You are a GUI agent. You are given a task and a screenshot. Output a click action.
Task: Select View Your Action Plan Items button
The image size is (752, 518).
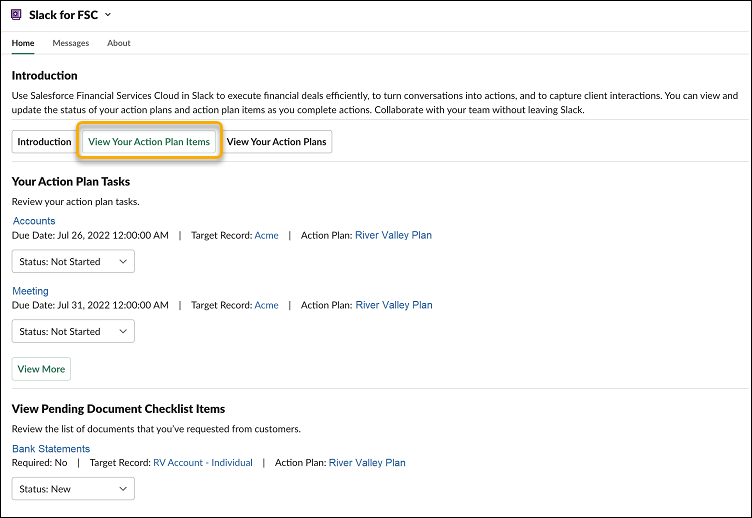click(x=149, y=141)
